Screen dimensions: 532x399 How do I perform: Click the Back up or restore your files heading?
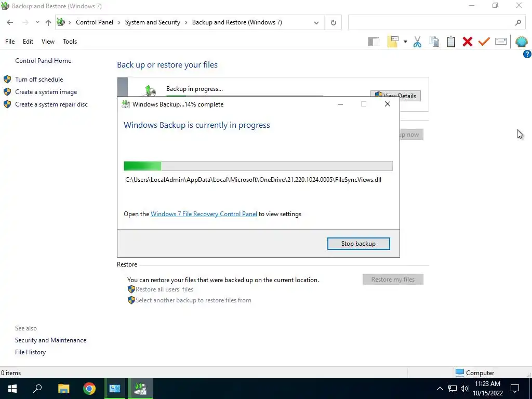click(167, 65)
